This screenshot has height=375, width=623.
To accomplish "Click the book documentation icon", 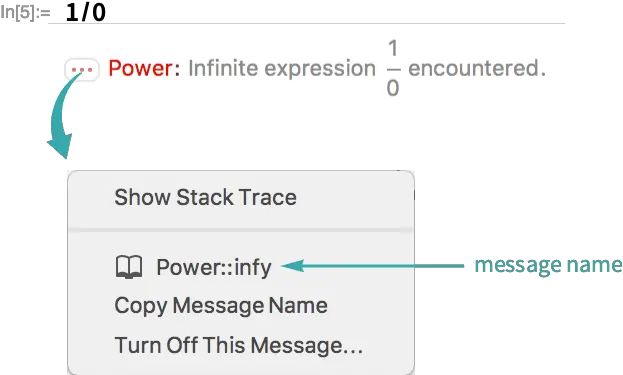I will click(x=129, y=267).
